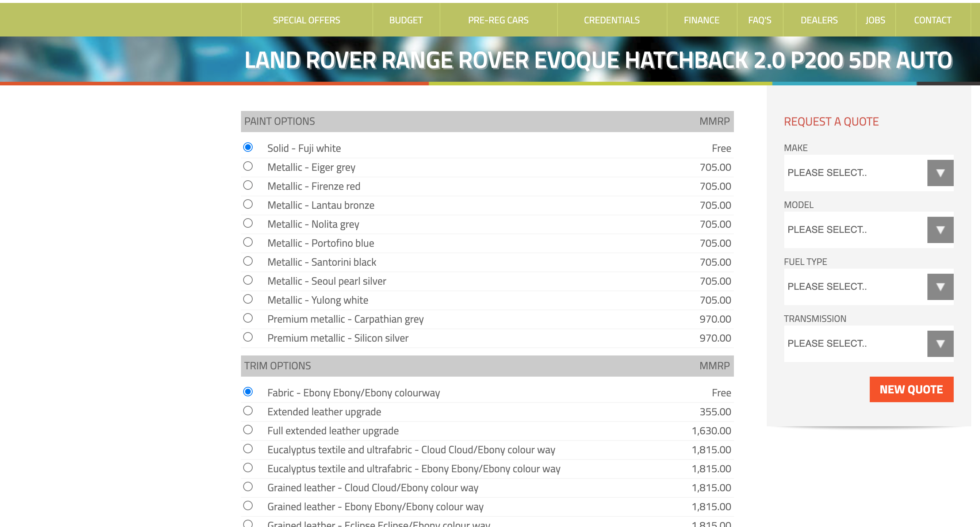Select Full extended leather upgrade trim
The height and width of the screenshot is (527, 980).
tap(248, 430)
